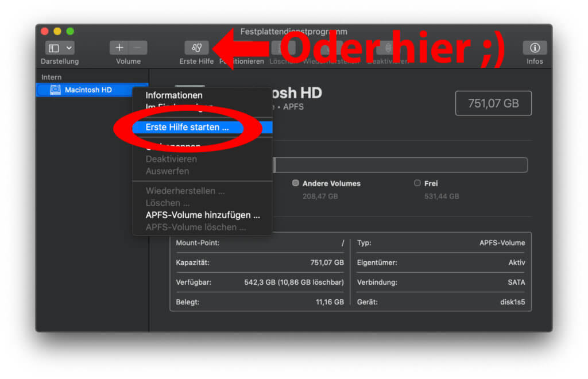Click Erste Hilfe starten in the menu

187,127
